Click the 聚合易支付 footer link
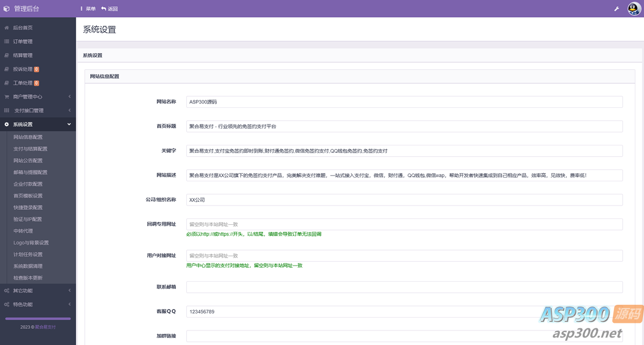Screen dimensions: 644x345 (x=45, y=327)
